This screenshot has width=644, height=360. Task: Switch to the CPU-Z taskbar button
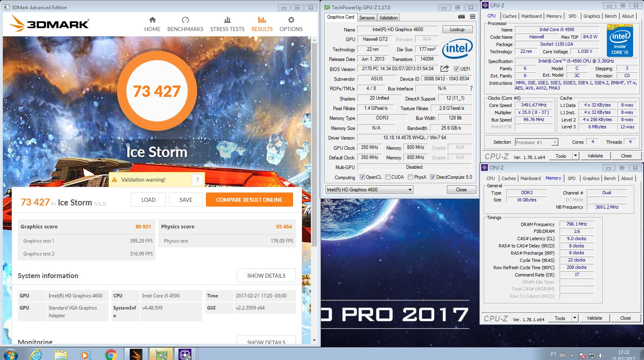[185, 354]
